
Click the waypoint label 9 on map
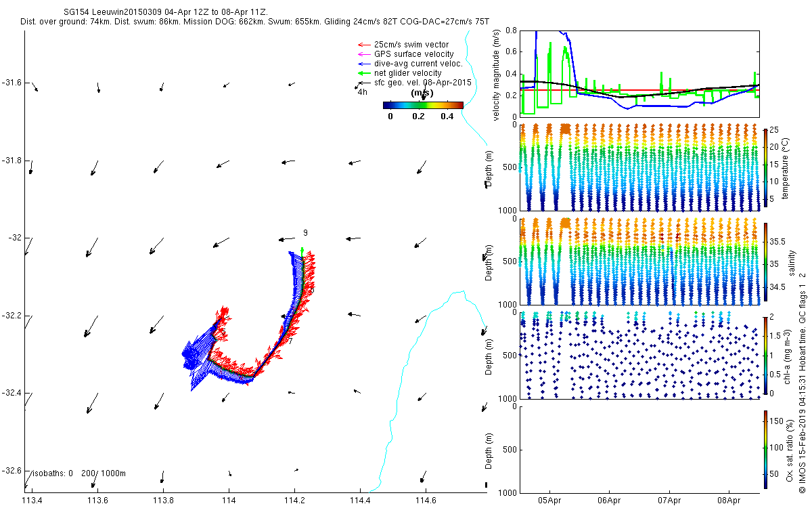point(305,233)
